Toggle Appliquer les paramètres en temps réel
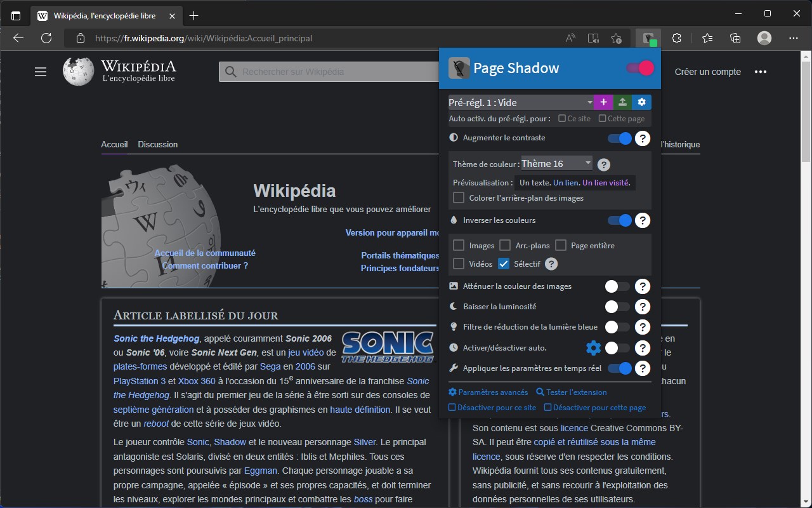Viewport: 812px width, 508px height. pyautogui.click(x=620, y=368)
